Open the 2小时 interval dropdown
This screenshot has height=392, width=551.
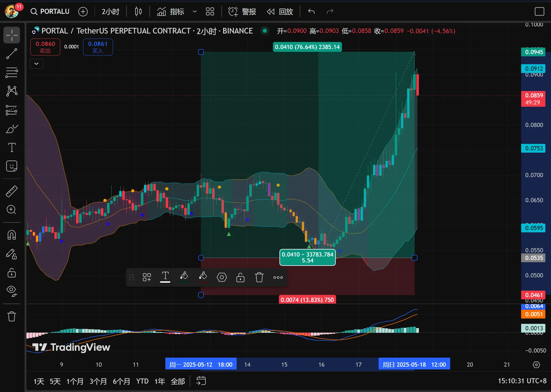(x=110, y=12)
